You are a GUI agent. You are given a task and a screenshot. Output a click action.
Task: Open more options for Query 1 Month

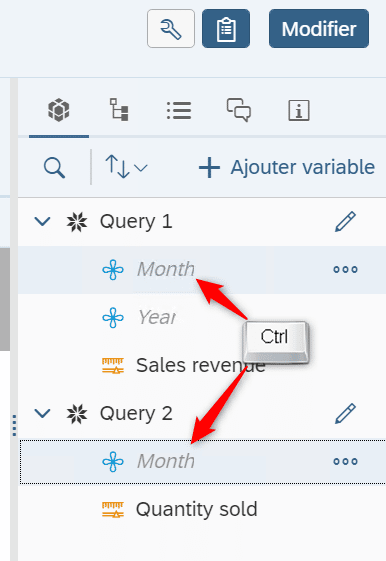345,269
